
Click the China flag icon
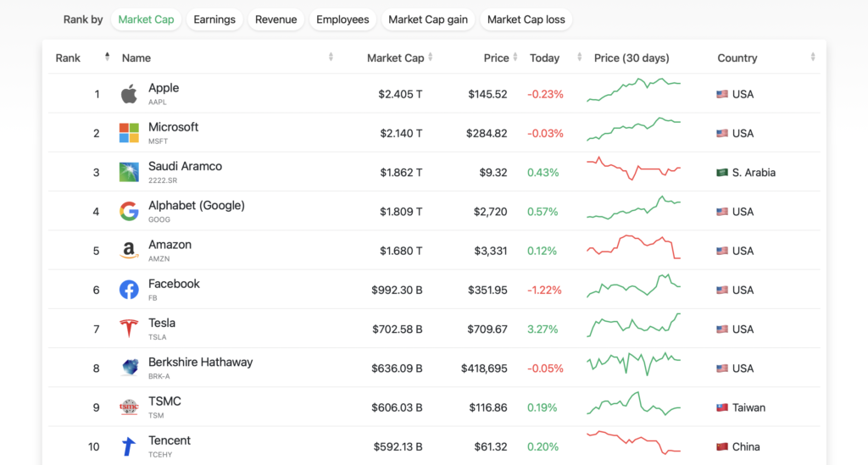pos(722,446)
